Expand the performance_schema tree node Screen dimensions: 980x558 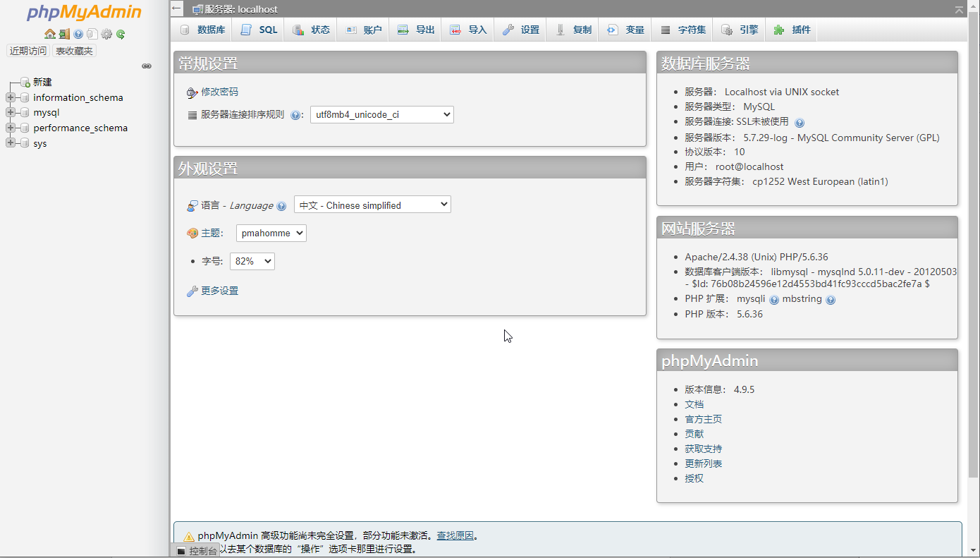(x=10, y=128)
